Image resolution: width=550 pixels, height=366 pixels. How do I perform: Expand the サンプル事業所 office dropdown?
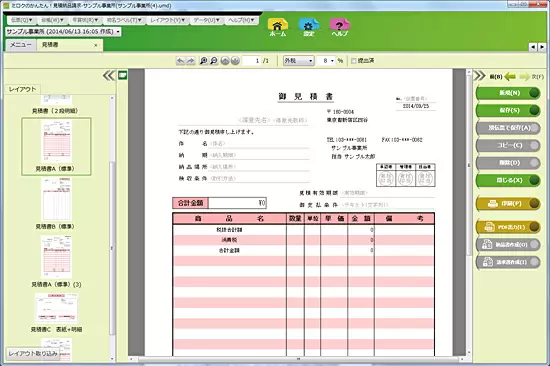(63, 32)
